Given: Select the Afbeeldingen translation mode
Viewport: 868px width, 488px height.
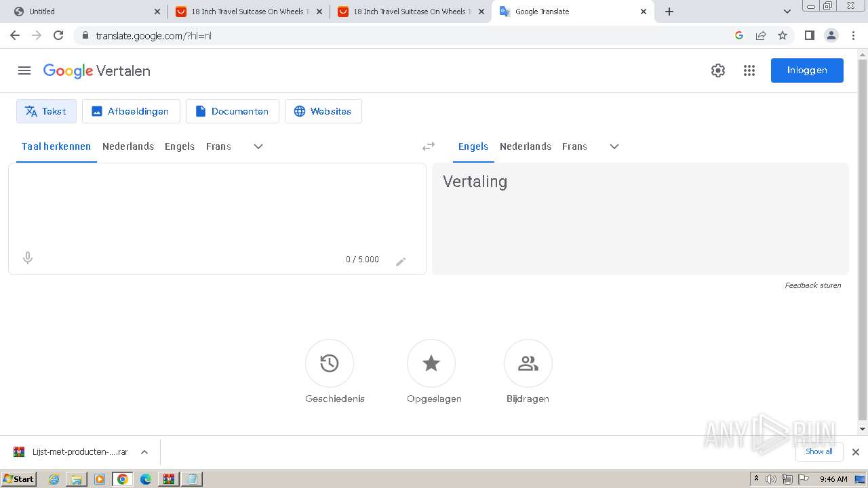Looking at the screenshot, I should [x=131, y=111].
